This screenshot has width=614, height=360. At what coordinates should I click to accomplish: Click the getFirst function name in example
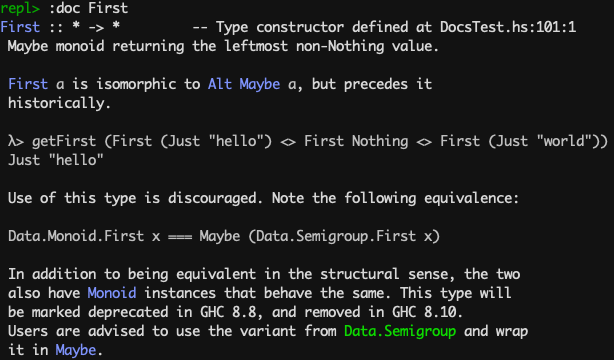pyautogui.click(x=64, y=141)
